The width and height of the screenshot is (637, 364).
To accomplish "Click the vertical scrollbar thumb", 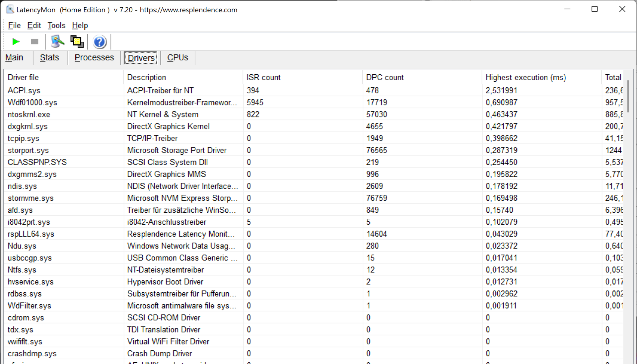I will point(628,96).
